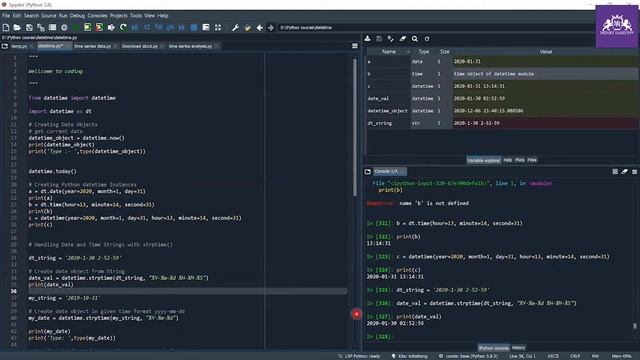Search variables with the magnifier icon

[415, 38]
